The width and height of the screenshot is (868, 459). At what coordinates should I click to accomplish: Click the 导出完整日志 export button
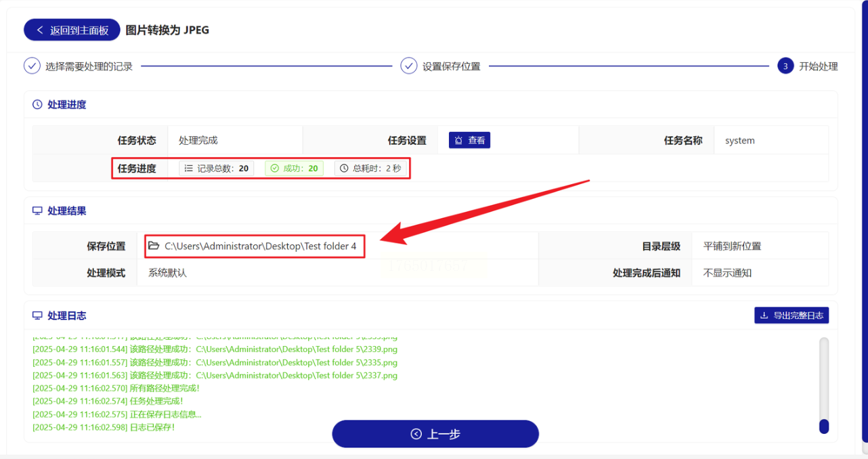(791, 315)
